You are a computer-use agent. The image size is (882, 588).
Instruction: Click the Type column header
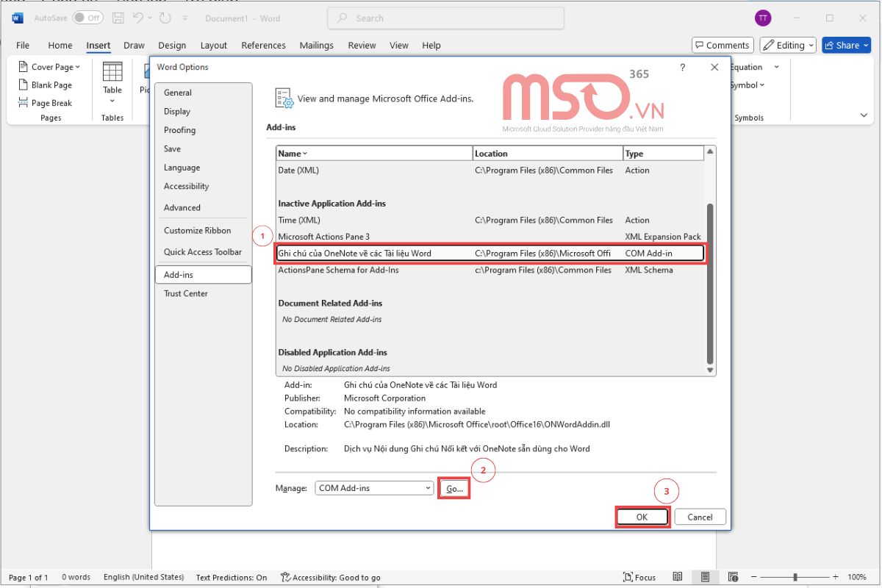pyautogui.click(x=663, y=154)
